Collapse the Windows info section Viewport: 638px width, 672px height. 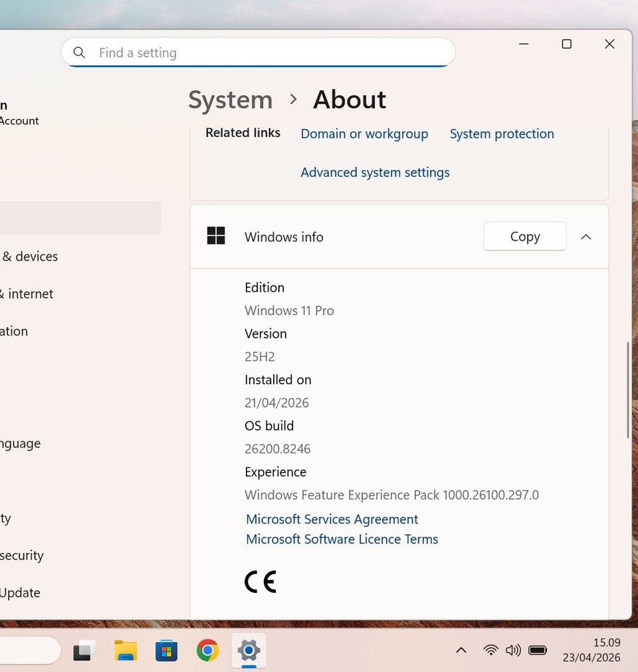tap(585, 237)
